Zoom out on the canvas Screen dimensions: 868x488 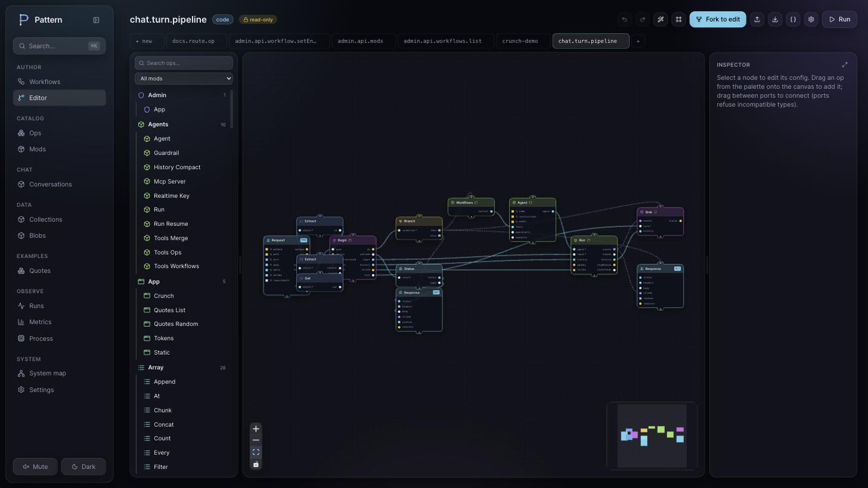[x=256, y=440]
